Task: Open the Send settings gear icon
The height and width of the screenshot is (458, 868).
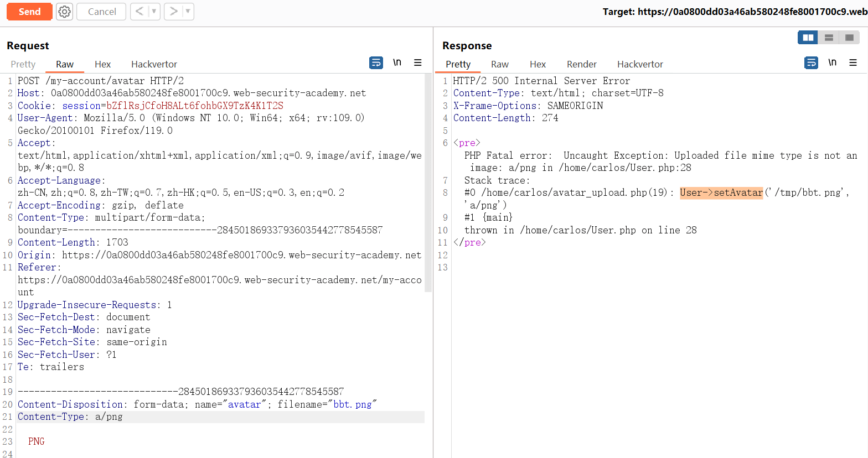Action: (65, 12)
